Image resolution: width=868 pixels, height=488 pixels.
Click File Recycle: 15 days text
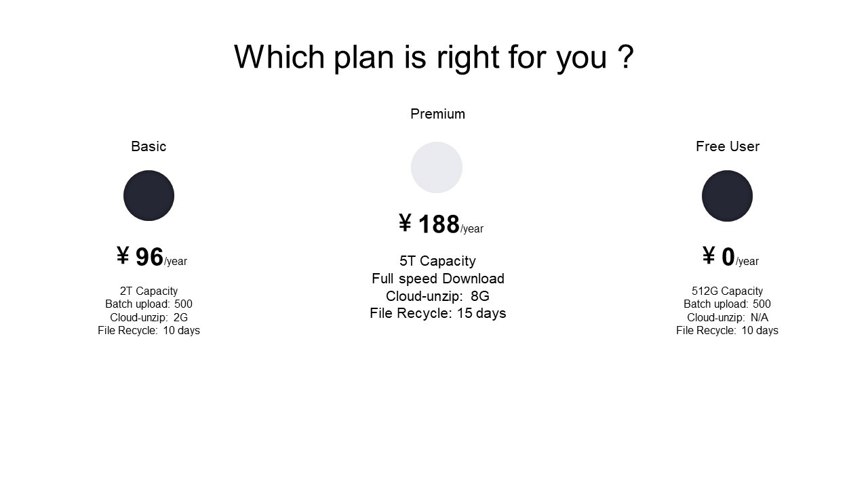click(438, 313)
